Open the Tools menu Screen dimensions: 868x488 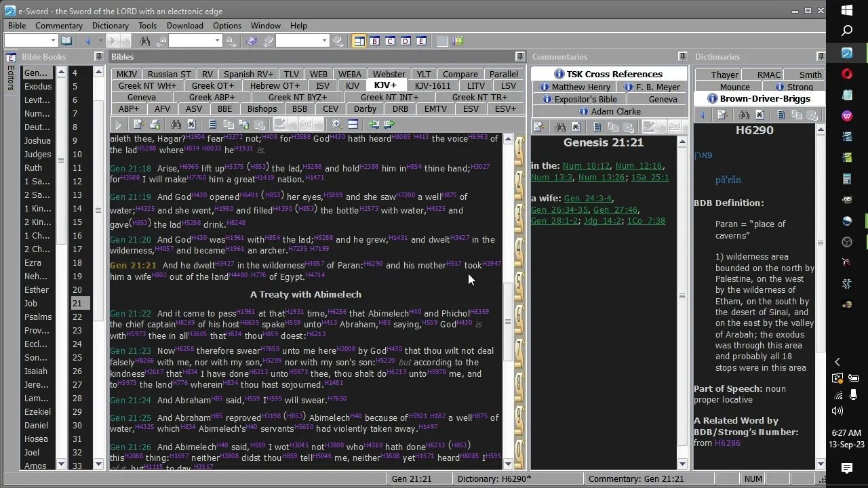tap(147, 25)
